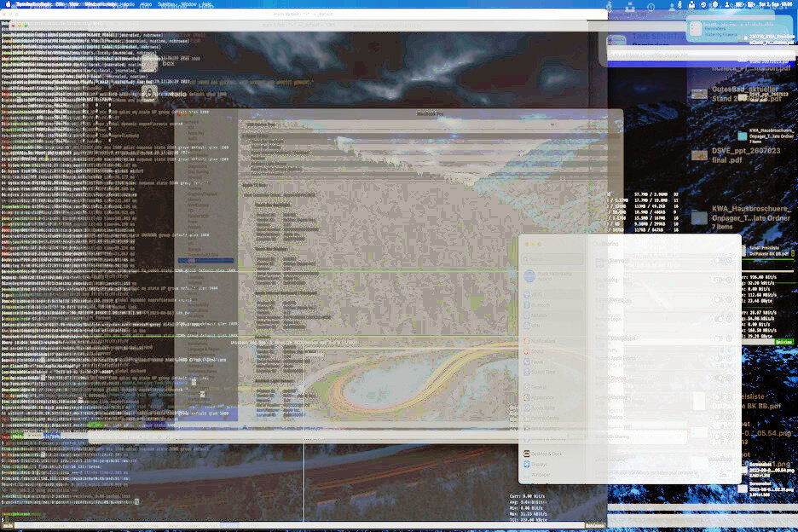798x532 pixels.
Task: Select General in System Settings sidebar
Action: [x=552, y=387]
